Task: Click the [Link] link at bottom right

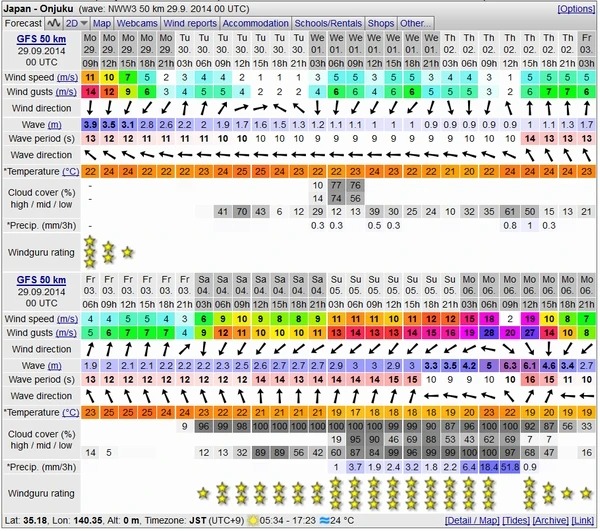Action: point(583,521)
